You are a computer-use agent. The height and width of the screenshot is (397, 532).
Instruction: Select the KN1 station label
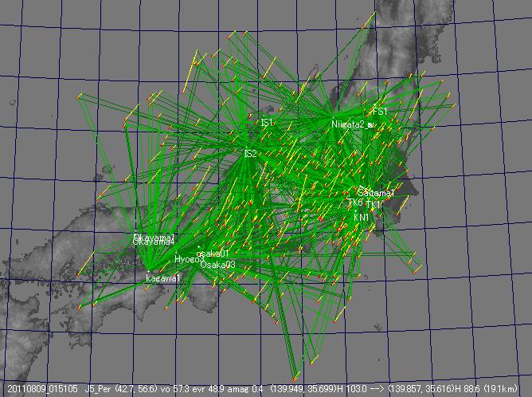click(361, 218)
